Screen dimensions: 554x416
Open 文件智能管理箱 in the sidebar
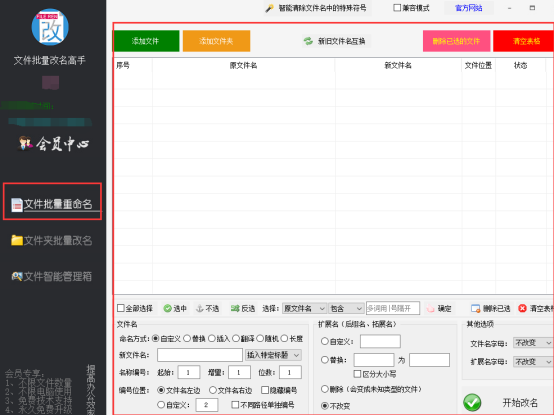pyautogui.click(x=52, y=276)
